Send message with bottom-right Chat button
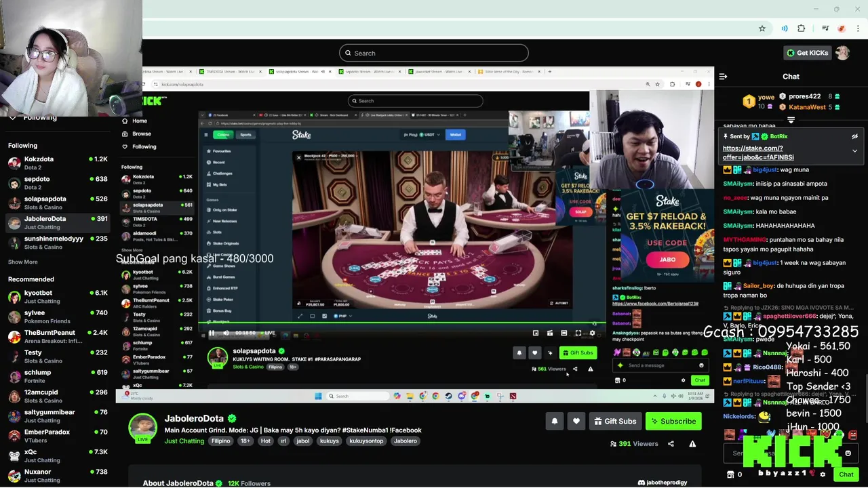This screenshot has width=868, height=488. pyautogui.click(x=846, y=474)
